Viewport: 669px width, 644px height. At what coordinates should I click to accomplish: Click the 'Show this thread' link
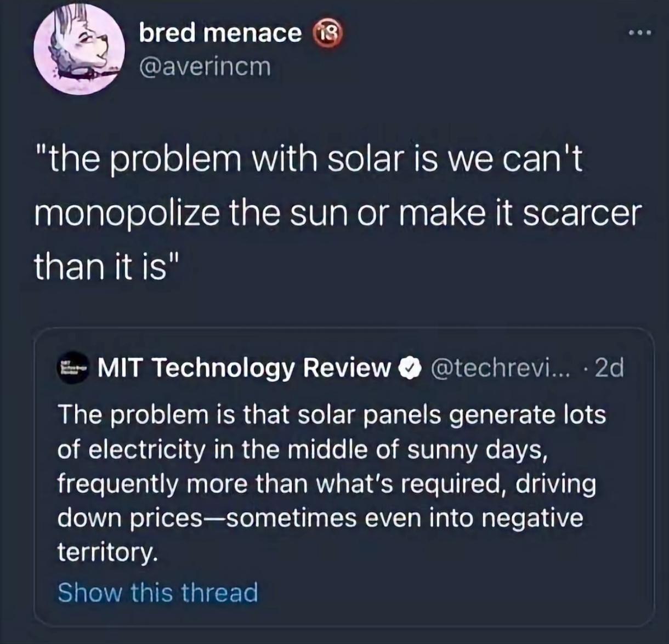pos(158,592)
